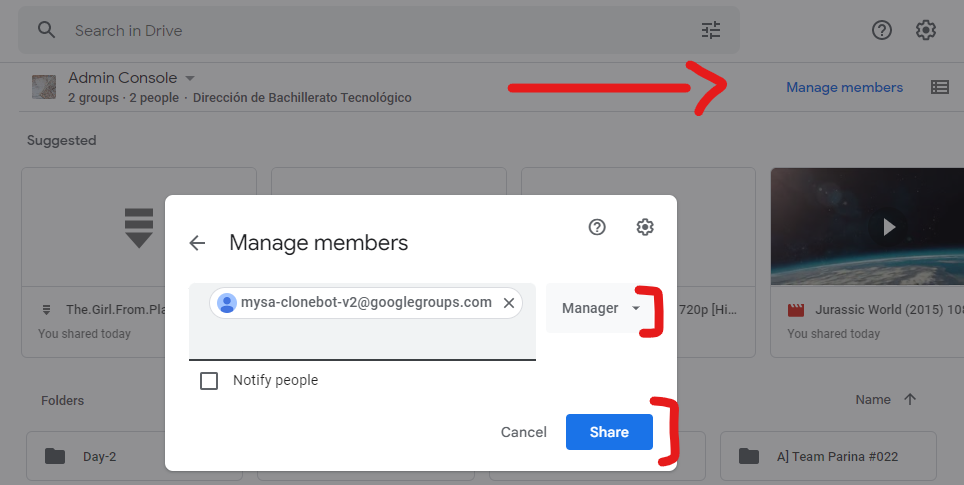The image size is (964, 485).
Task: Click the blue Share button
Action: click(x=609, y=432)
